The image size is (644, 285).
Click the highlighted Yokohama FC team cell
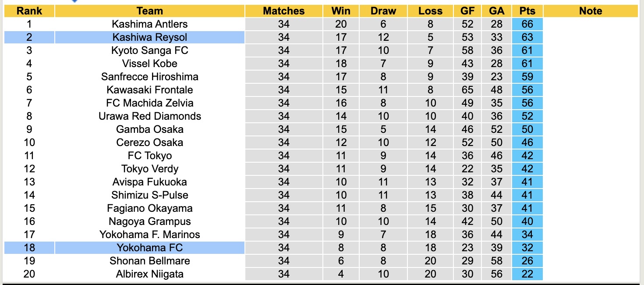pos(149,248)
